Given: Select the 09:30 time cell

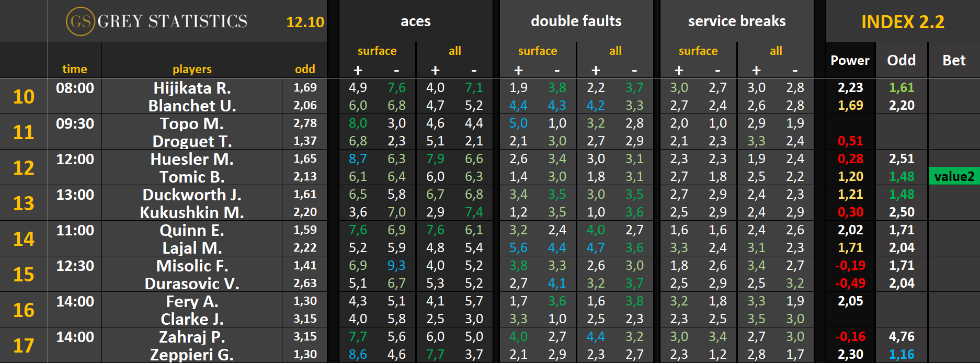Looking at the screenshot, I should 75,123.
